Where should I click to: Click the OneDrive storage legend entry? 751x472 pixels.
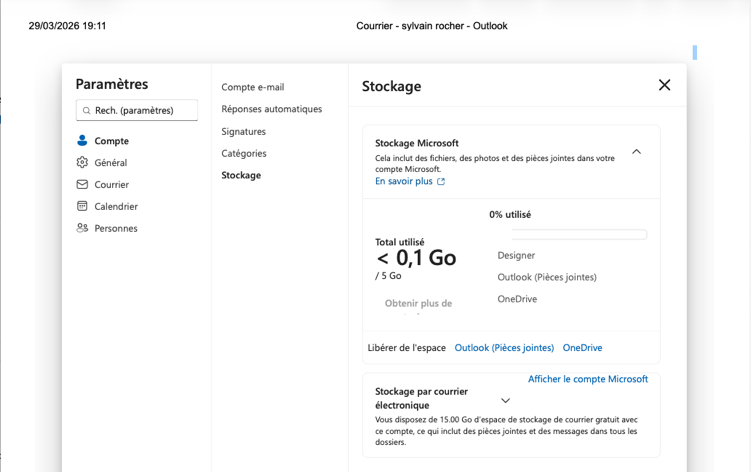[517, 299]
